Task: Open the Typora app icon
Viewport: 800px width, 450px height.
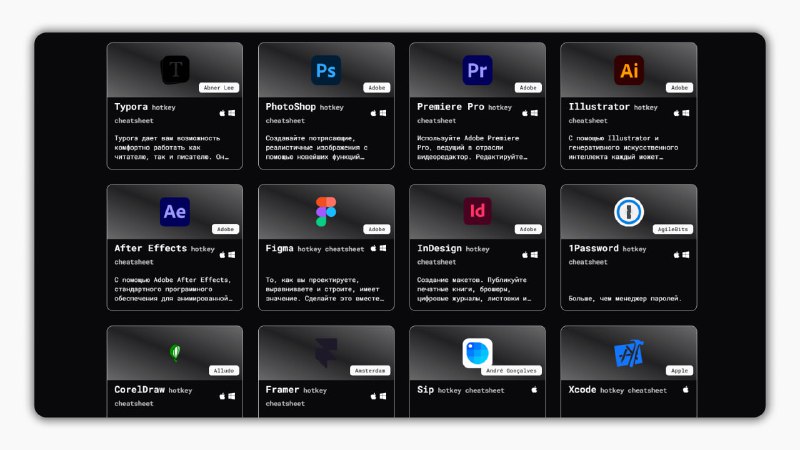Action: (175, 70)
